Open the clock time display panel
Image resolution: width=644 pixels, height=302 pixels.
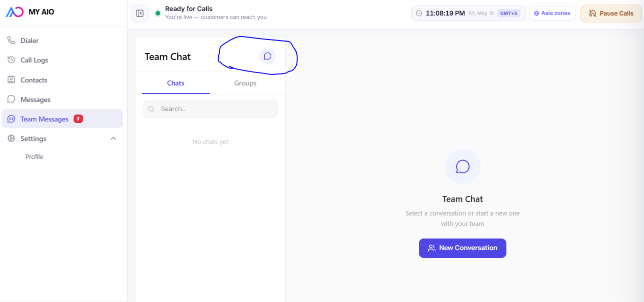click(468, 13)
